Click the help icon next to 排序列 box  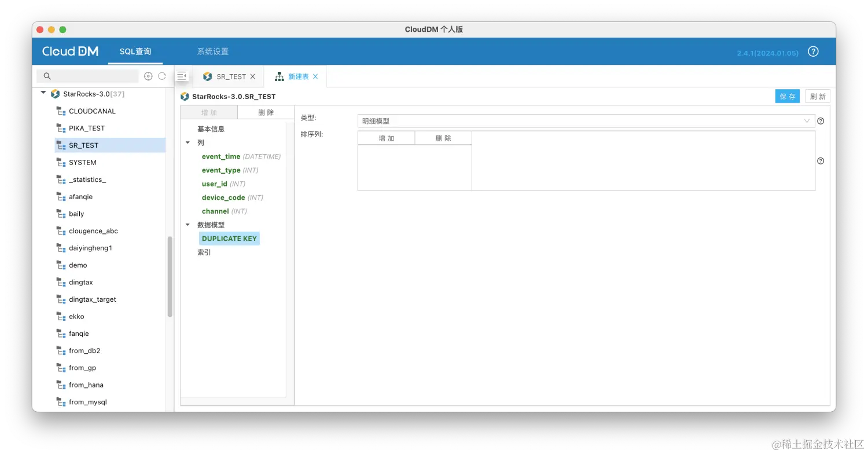821,161
